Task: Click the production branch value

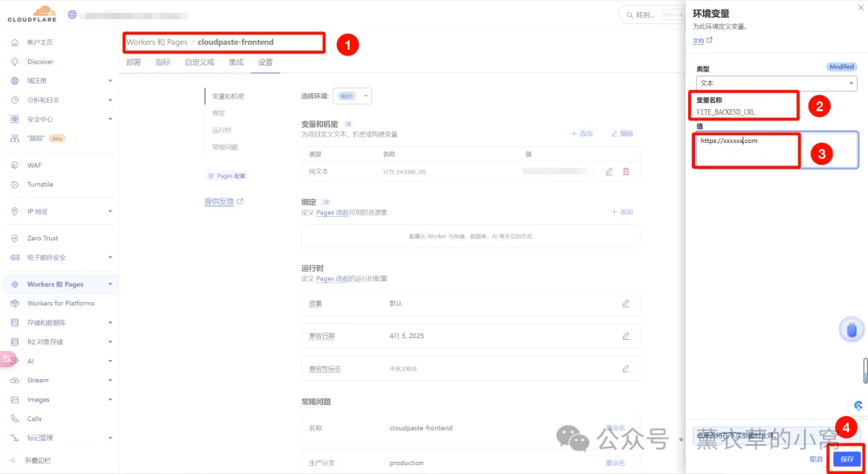Action: [x=407, y=463]
